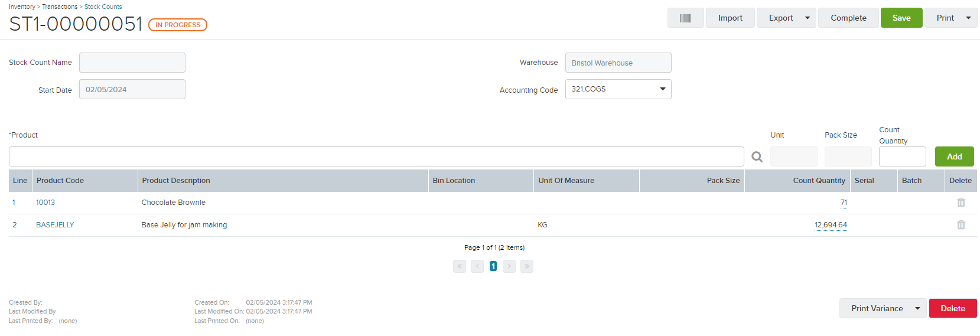The width and height of the screenshot is (980, 336).
Task: Focus the Stock Count Name field
Action: [132, 63]
